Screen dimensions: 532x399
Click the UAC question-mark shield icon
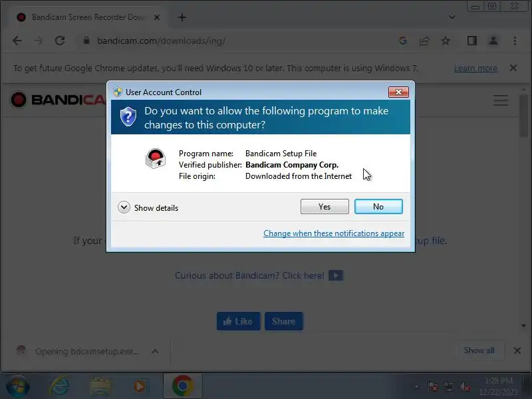[x=128, y=117]
